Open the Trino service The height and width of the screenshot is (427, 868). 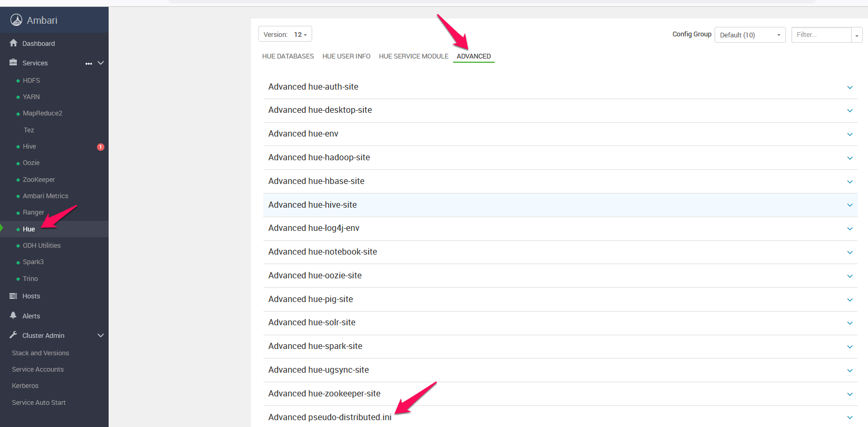click(x=30, y=279)
